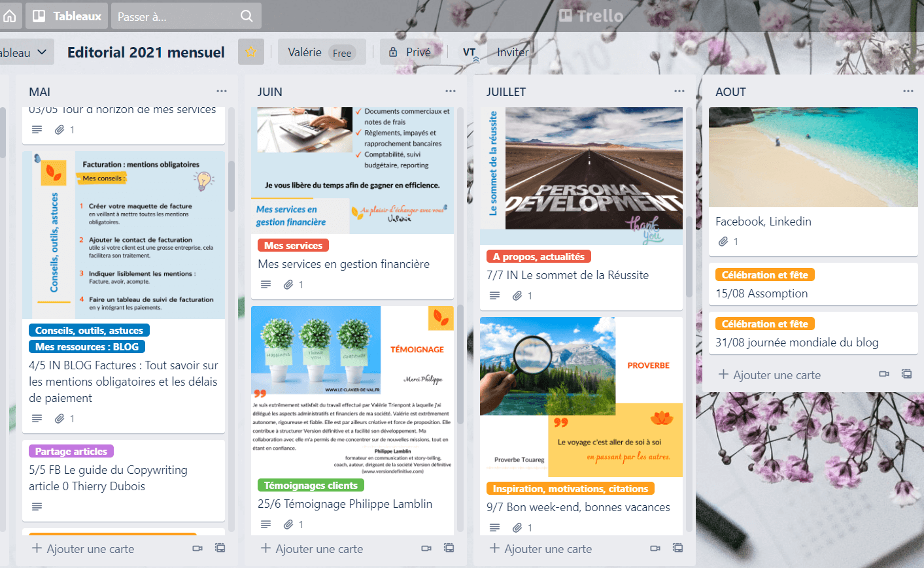
Task: Open the Valérie Free workspace button
Action: click(x=322, y=52)
